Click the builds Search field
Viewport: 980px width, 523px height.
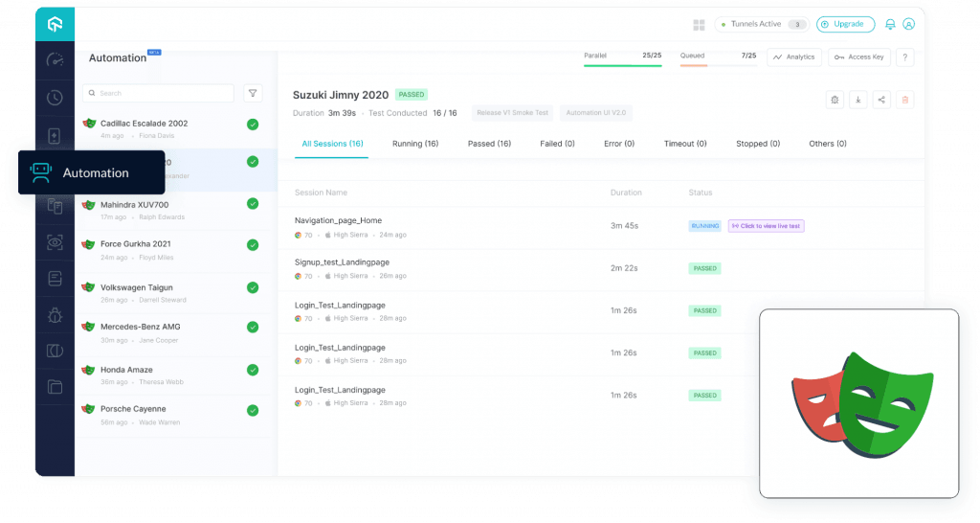pyautogui.click(x=158, y=93)
